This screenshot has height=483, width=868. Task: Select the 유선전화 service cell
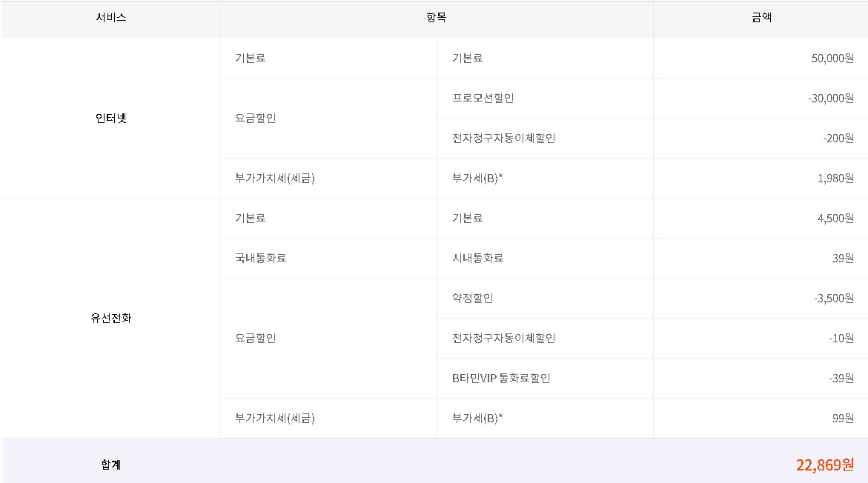click(x=110, y=319)
